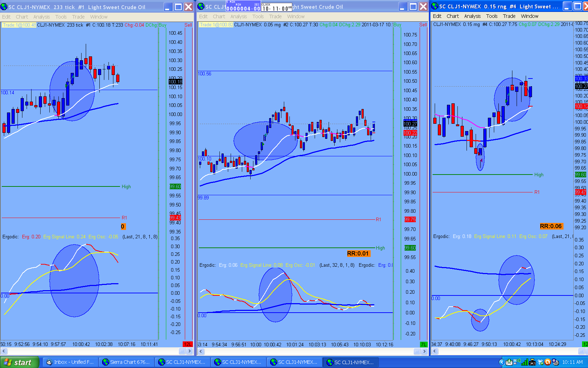Click the horizontal scrollbar thumb in #1 chart

182,351
